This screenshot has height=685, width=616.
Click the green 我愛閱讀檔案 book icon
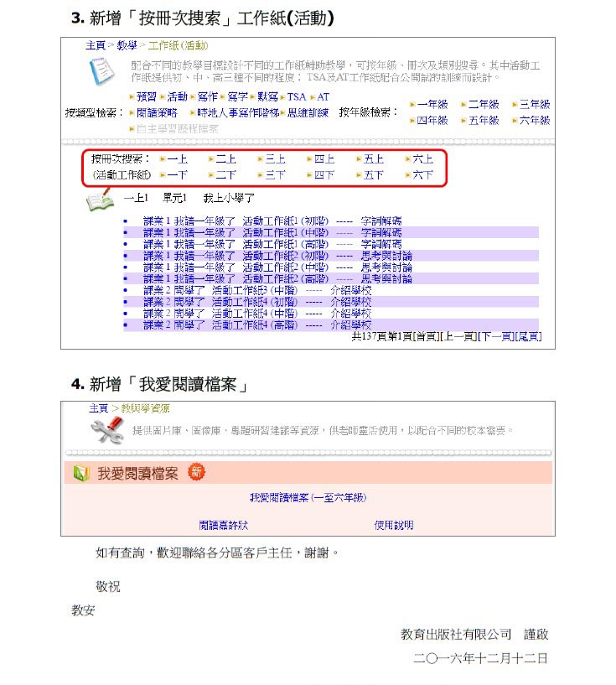click(x=80, y=474)
